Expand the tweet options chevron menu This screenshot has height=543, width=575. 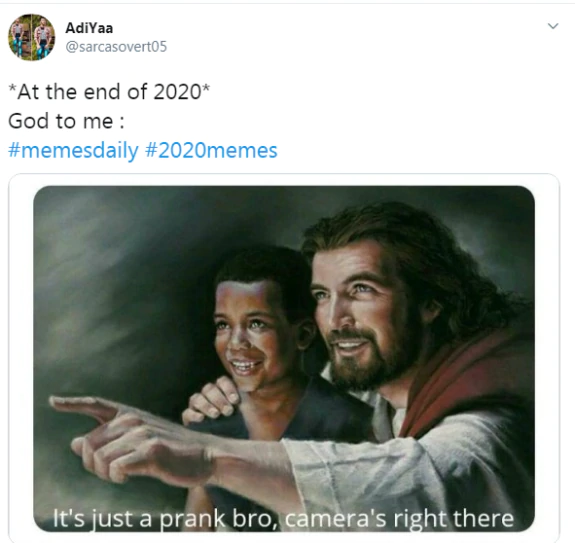pos(553,26)
